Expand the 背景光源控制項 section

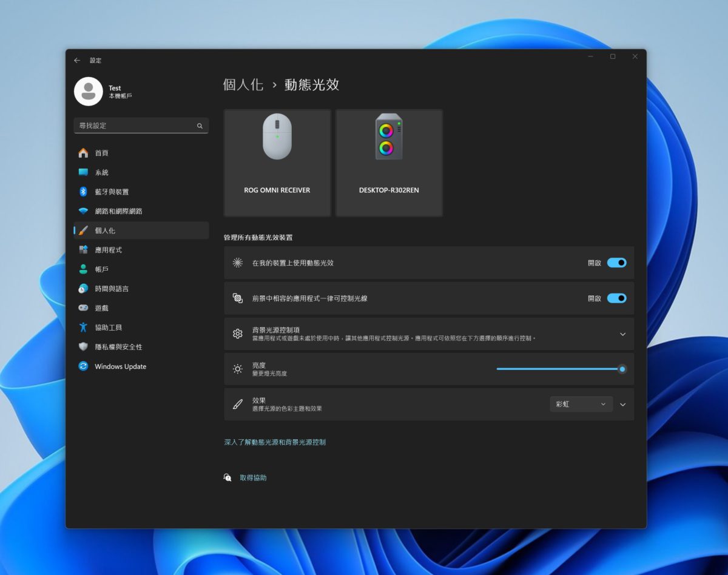click(x=622, y=334)
